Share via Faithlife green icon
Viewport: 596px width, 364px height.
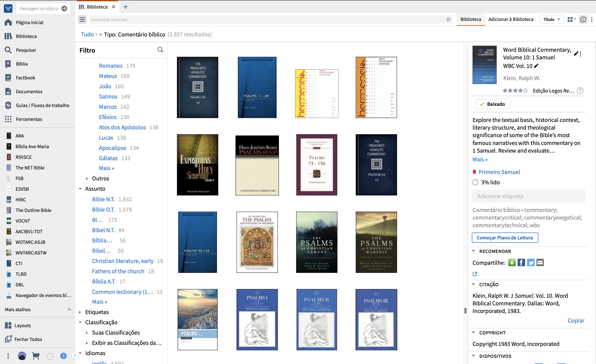512,262
